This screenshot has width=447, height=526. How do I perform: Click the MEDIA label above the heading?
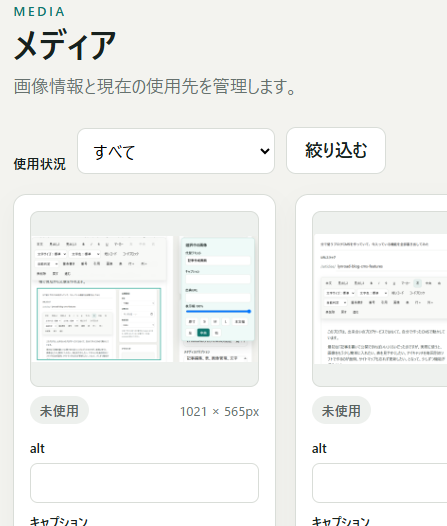[39, 12]
